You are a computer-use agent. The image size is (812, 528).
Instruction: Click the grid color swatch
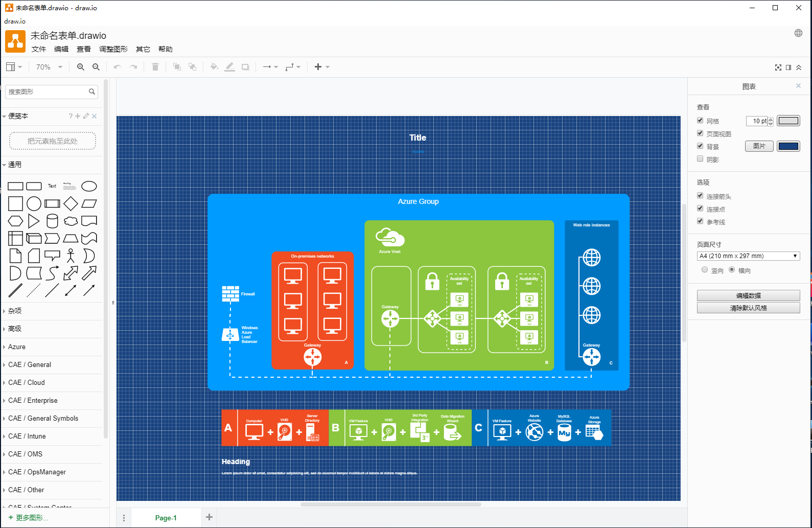pyautogui.click(x=788, y=121)
